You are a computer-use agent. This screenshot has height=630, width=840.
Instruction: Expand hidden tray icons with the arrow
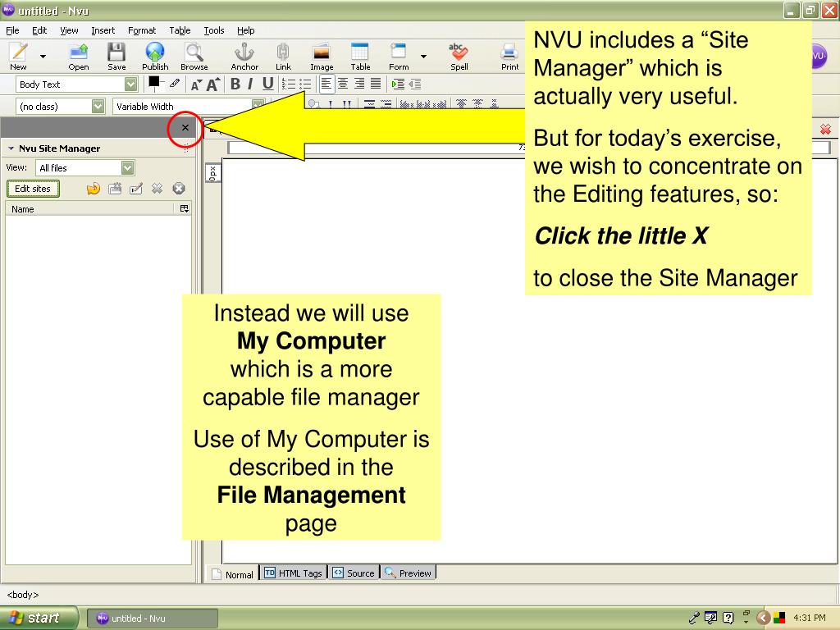[x=764, y=619]
